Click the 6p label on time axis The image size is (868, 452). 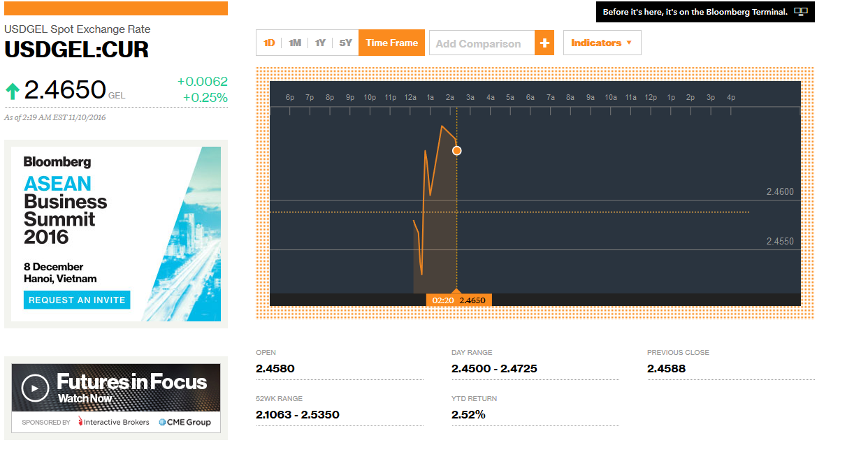pyautogui.click(x=289, y=97)
